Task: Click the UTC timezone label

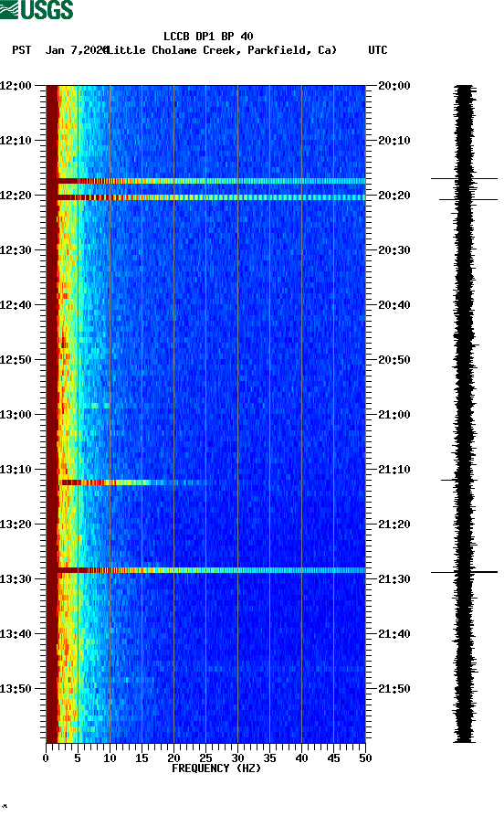Action: tap(378, 50)
